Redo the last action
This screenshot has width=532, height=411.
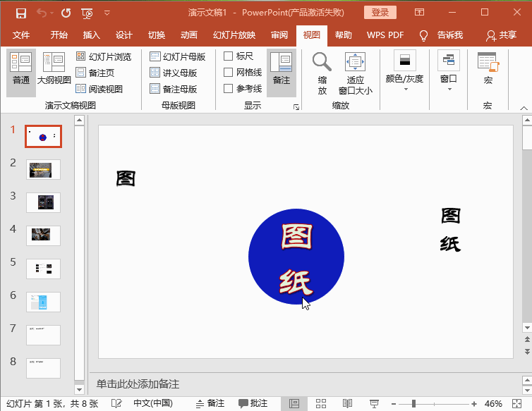(66, 13)
